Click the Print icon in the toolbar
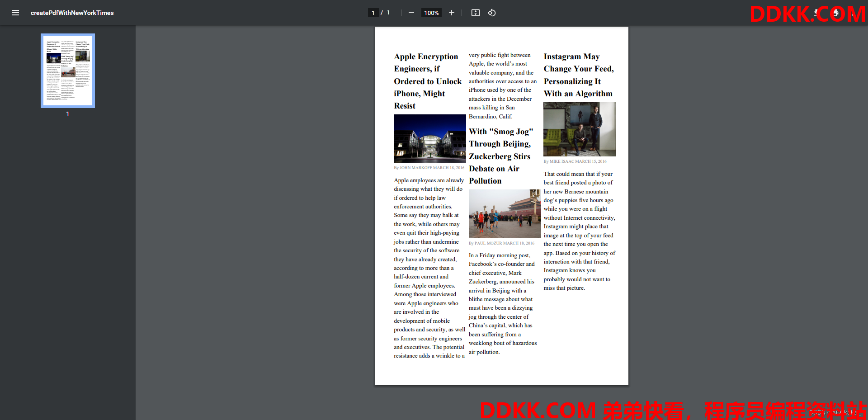This screenshot has width=868, height=420. (x=835, y=13)
